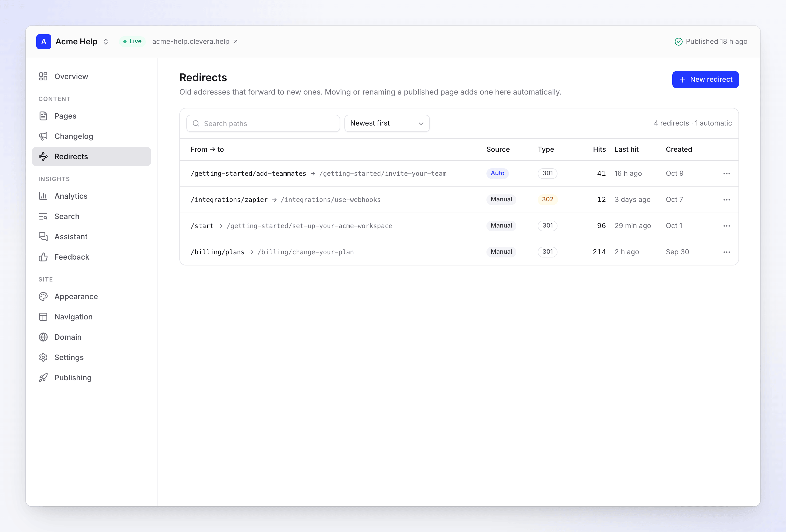Focus the Search paths input field
786x532 pixels.
[x=263, y=124]
